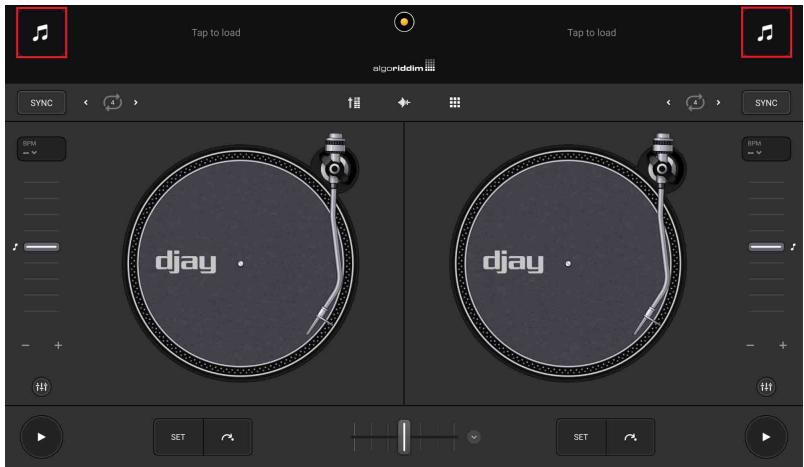Screen dimensions: 804x467
Task: Click the right deck tempo slider handle
Action: 766,247
